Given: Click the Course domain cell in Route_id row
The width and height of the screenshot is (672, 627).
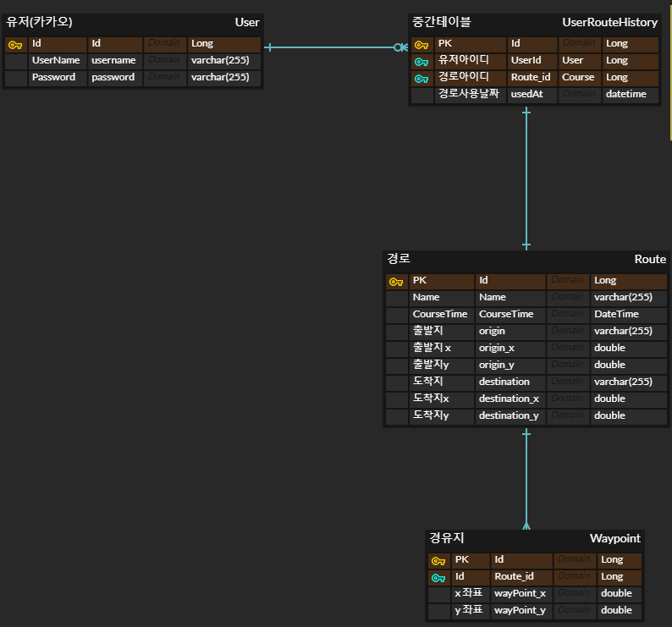Looking at the screenshot, I should pos(580,79).
